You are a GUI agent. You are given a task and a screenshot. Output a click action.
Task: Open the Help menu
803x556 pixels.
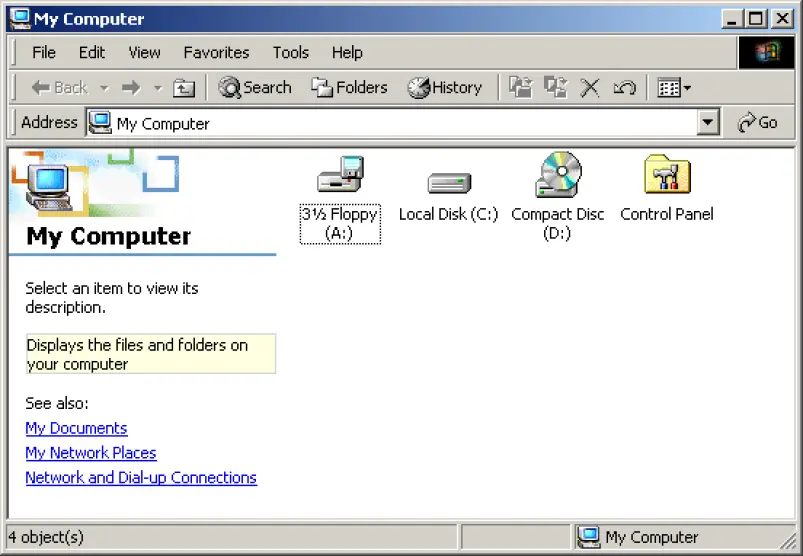coord(347,52)
